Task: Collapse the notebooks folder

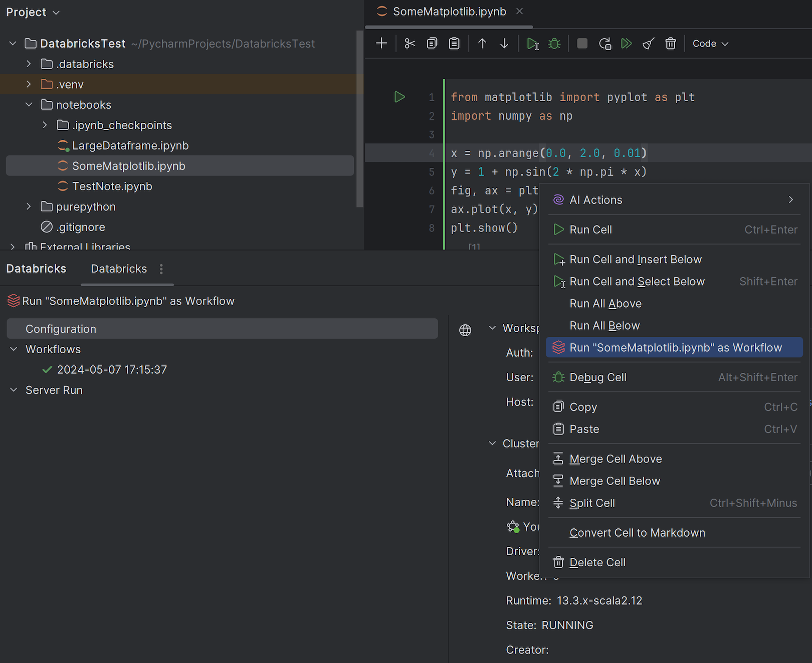Action: coord(29,105)
